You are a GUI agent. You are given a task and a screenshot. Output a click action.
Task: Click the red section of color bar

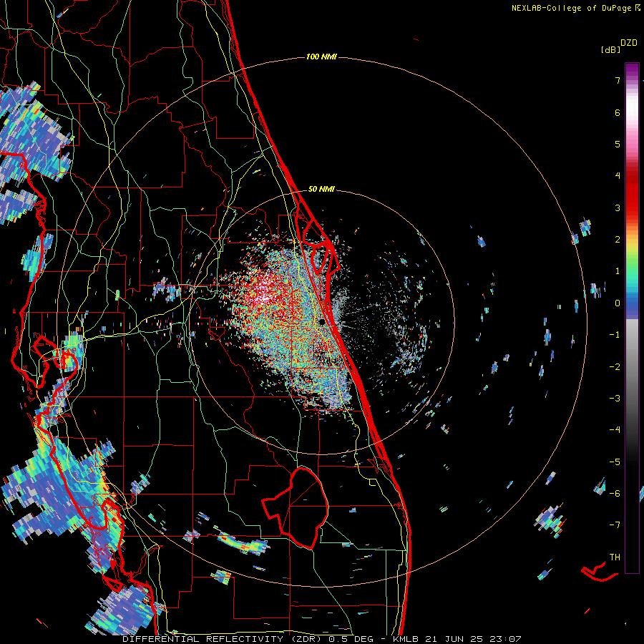coord(632,193)
